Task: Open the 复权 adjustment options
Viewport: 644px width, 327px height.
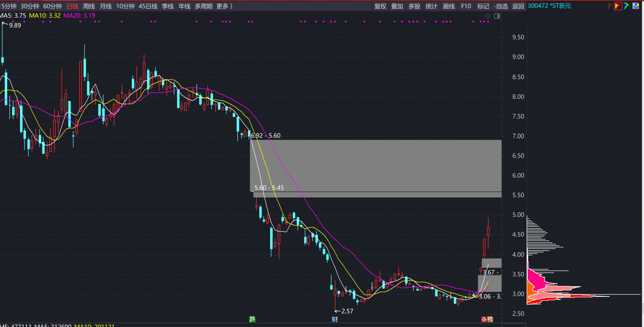Action: coord(380,6)
